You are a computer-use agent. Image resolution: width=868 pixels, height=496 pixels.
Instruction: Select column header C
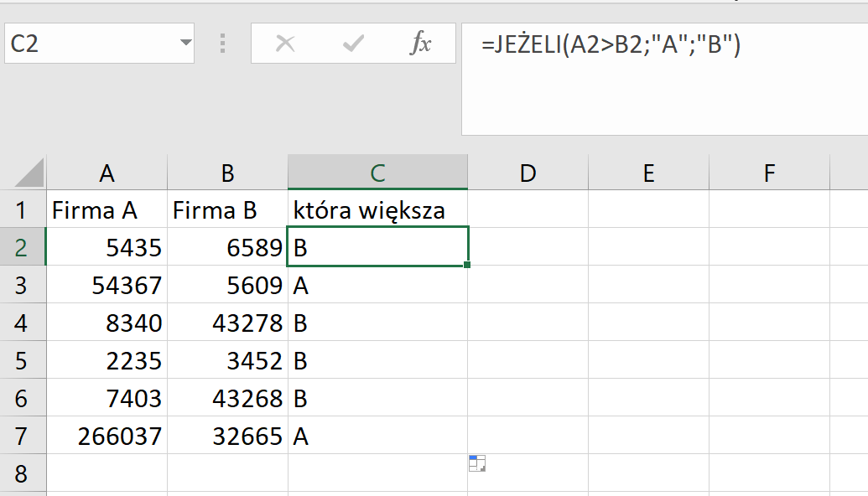pos(377,172)
